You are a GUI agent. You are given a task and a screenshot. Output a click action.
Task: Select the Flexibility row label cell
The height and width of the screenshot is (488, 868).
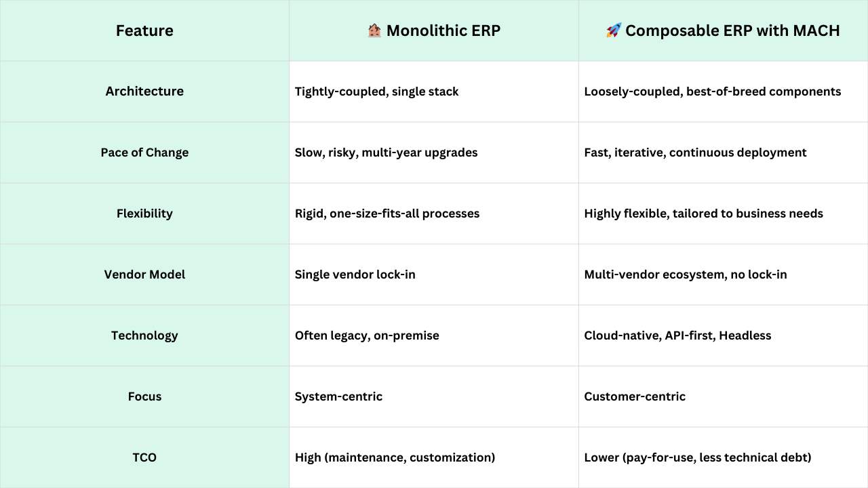[144, 213]
